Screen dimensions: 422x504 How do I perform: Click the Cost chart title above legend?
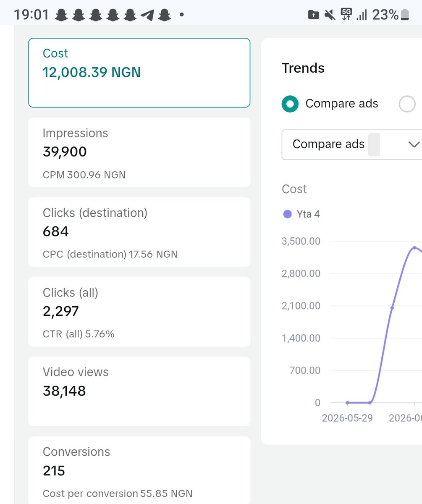pos(294,189)
